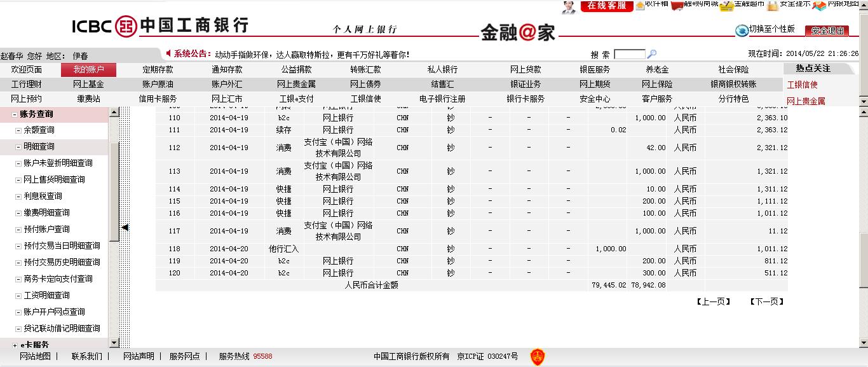Open 工资明细查询 in the sidebar
This screenshot has width=868, height=367.
point(46,296)
